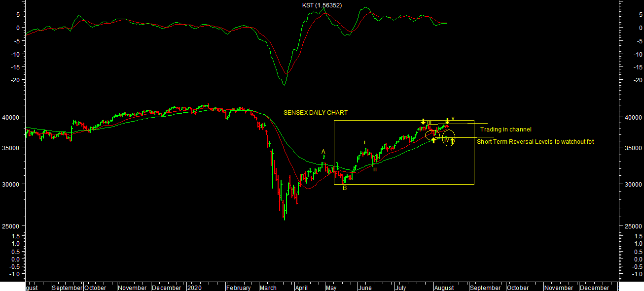
Task: Click the KST indicator title
Action: click(x=322, y=5)
